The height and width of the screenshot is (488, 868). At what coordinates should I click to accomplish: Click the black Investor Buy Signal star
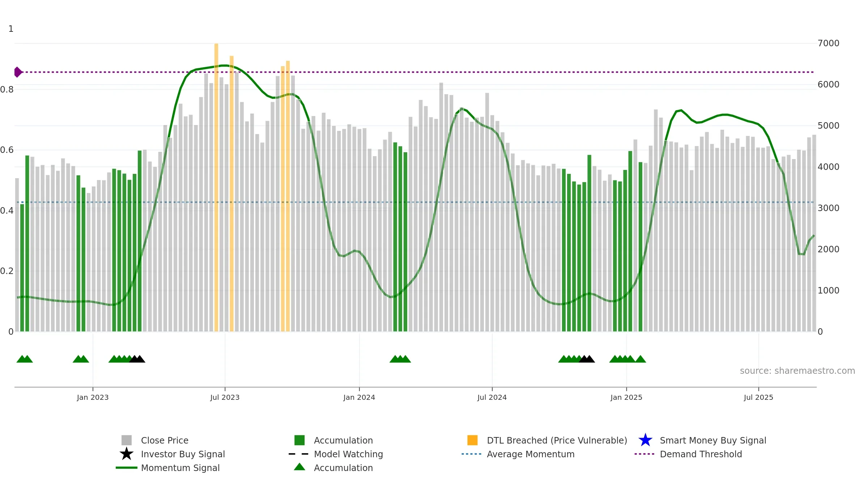tap(126, 454)
